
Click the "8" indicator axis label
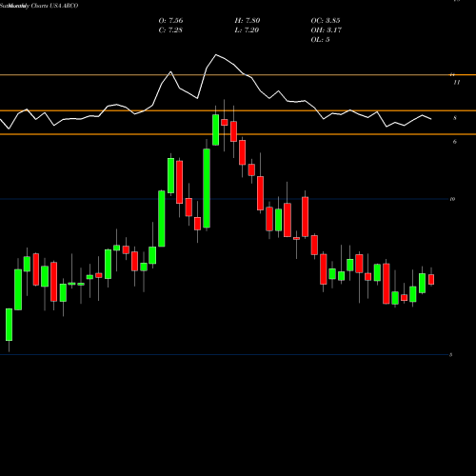(455, 118)
